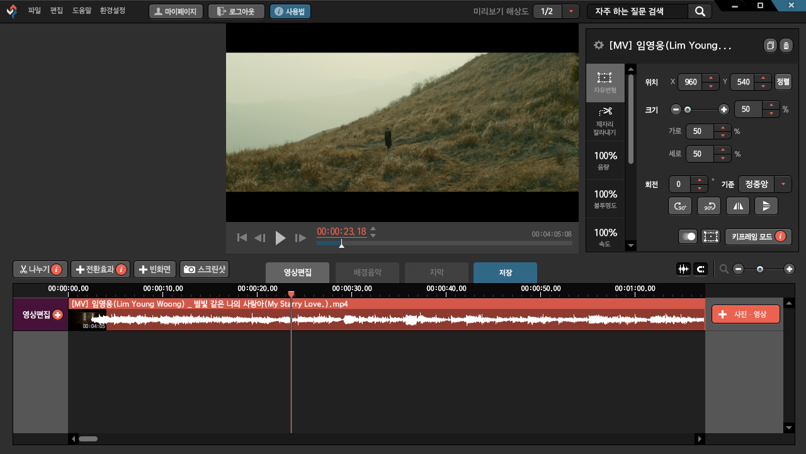The height and width of the screenshot is (454, 806).
Task: Click the 마이페이지 button
Action: coord(176,11)
